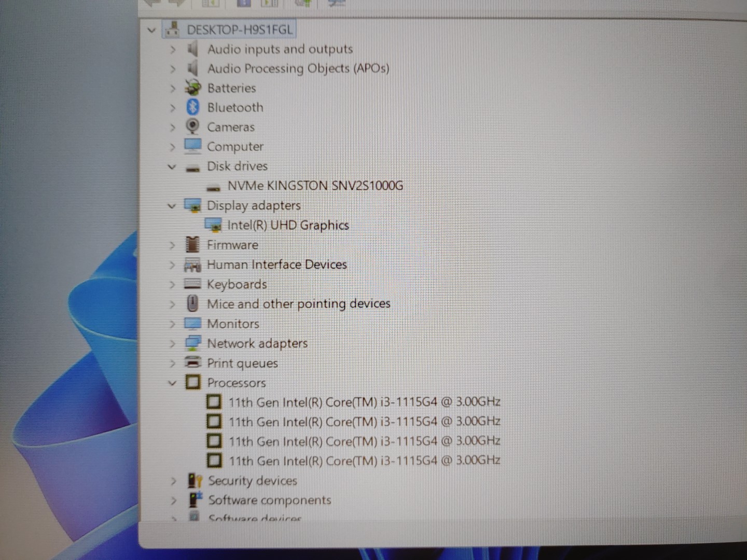The height and width of the screenshot is (560, 747).
Task: Select the last i3-1115G4 processor entry
Action: [x=364, y=460]
